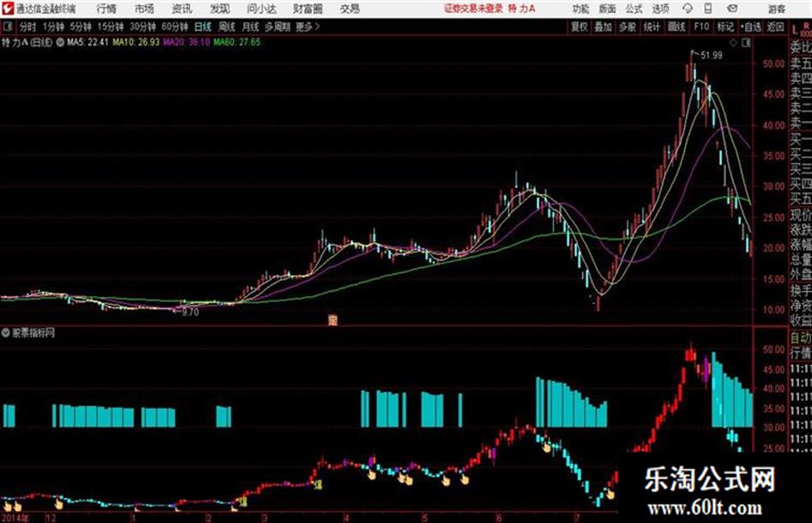Click the mobile phone icon
This screenshot has height=523, width=812.
[x=708, y=9]
